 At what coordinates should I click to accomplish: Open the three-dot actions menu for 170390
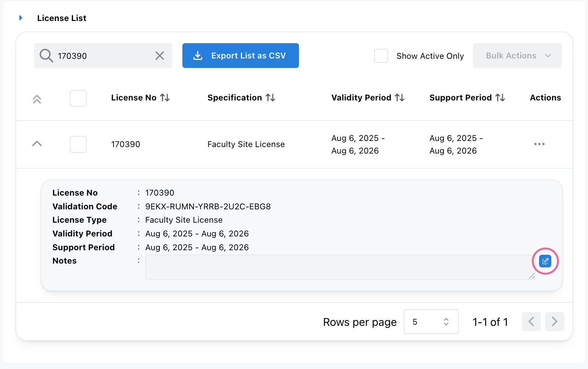tap(539, 144)
